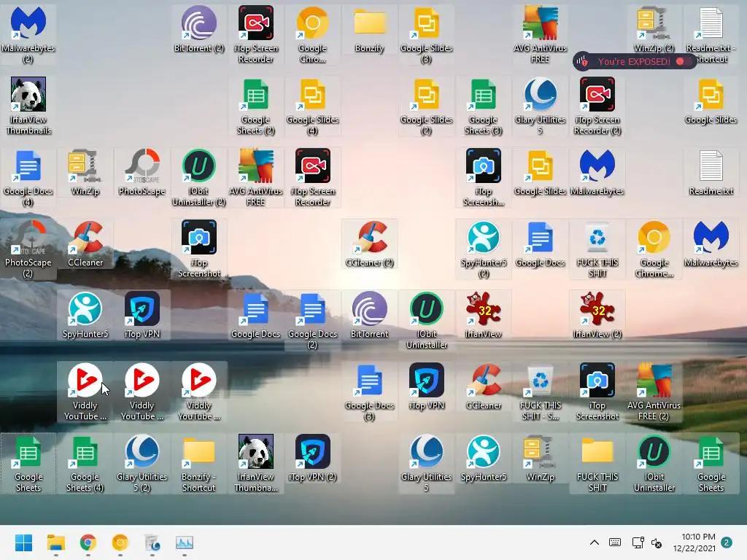
Task: Click the Google Docs (2) icon
Action: pyautogui.click(x=312, y=320)
